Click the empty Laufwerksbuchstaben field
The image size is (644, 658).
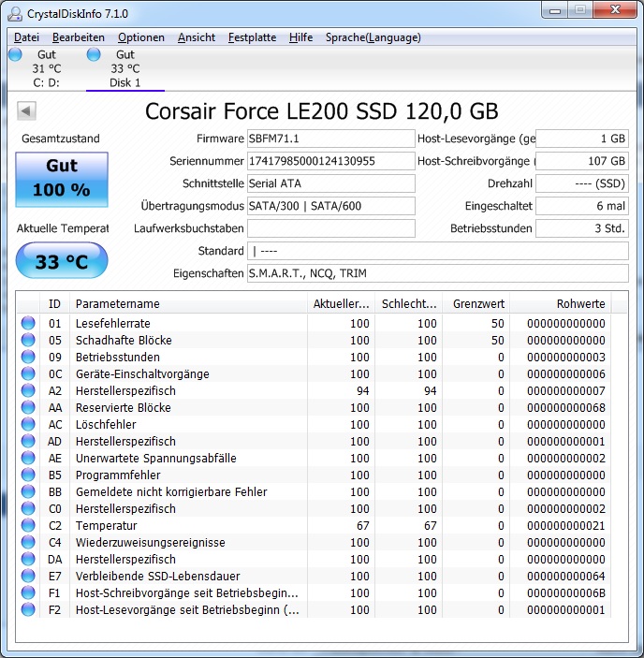click(x=330, y=228)
